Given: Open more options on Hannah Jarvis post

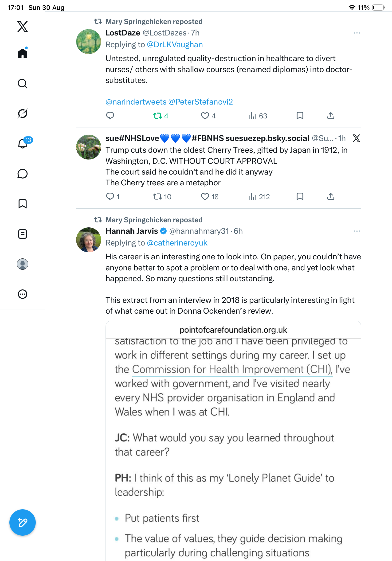Looking at the screenshot, I should coord(357,231).
